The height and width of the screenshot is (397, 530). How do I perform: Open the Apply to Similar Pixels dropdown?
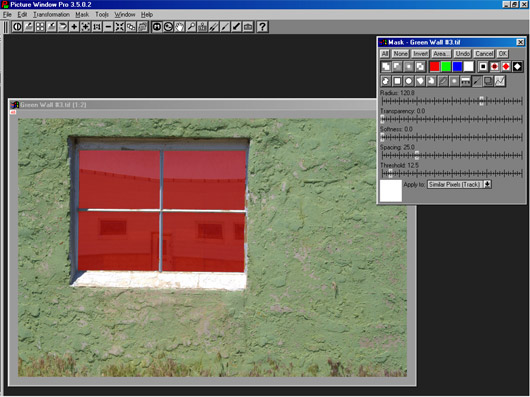487,184
